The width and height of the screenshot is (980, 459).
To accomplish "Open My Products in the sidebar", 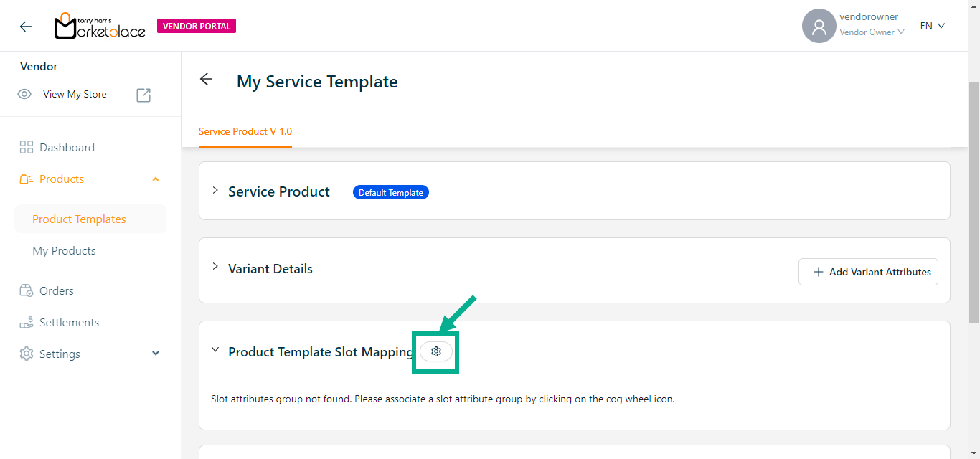I will click(x=64, y=251).
